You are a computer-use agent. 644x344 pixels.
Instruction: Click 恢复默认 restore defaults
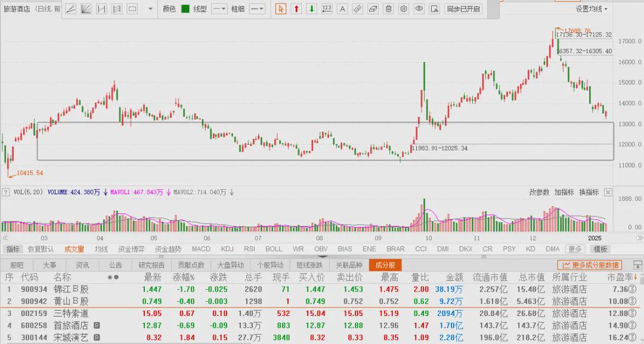click(x=41, y=249)
